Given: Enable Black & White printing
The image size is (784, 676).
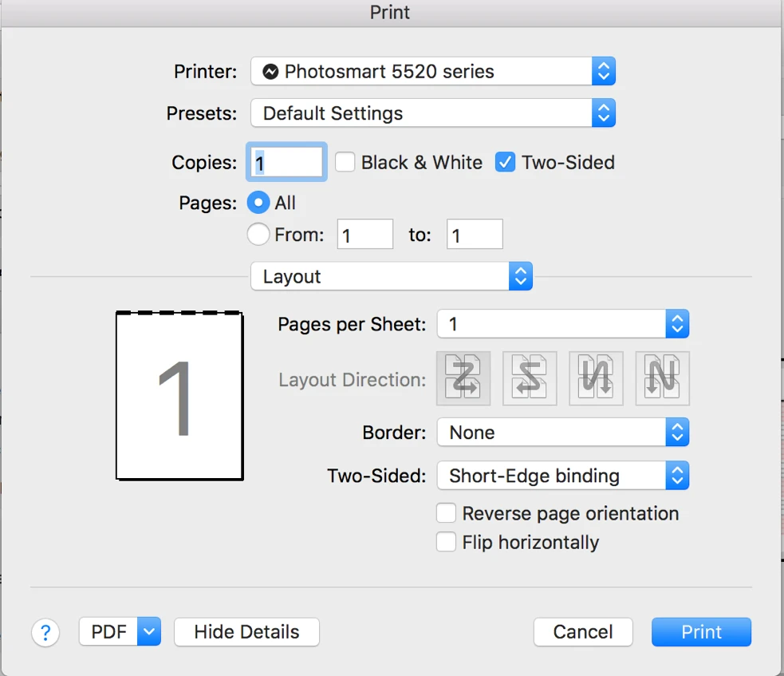Looking at the screenshot, I should [x=345, y=162].
